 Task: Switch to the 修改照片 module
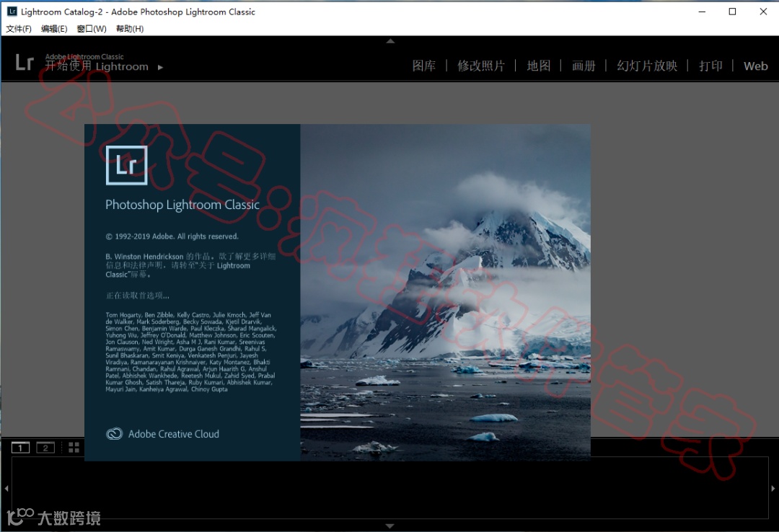pyautogui.click(x=481, y=66)
